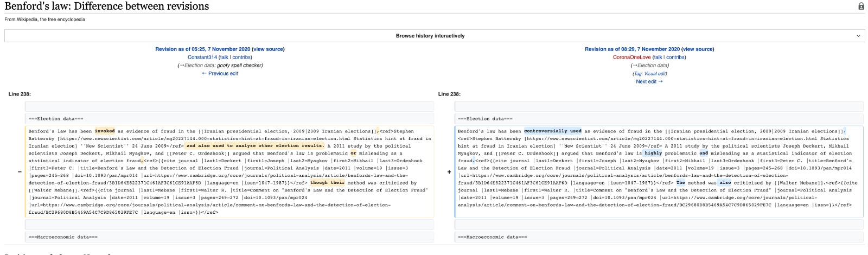
Task: Click the highlighted word 'invoked' in old revision
Action: click(105, 131)
